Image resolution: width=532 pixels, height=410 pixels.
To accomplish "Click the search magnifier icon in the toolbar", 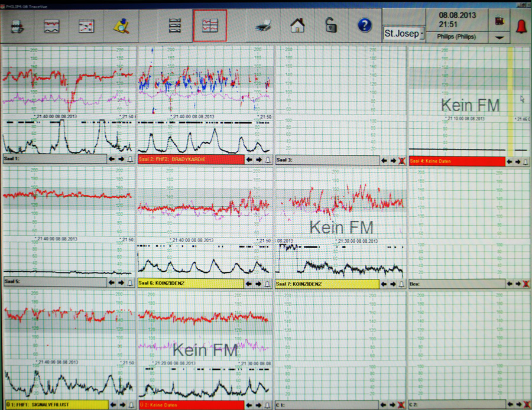I will pyautogui.click(x=121, y=25).
